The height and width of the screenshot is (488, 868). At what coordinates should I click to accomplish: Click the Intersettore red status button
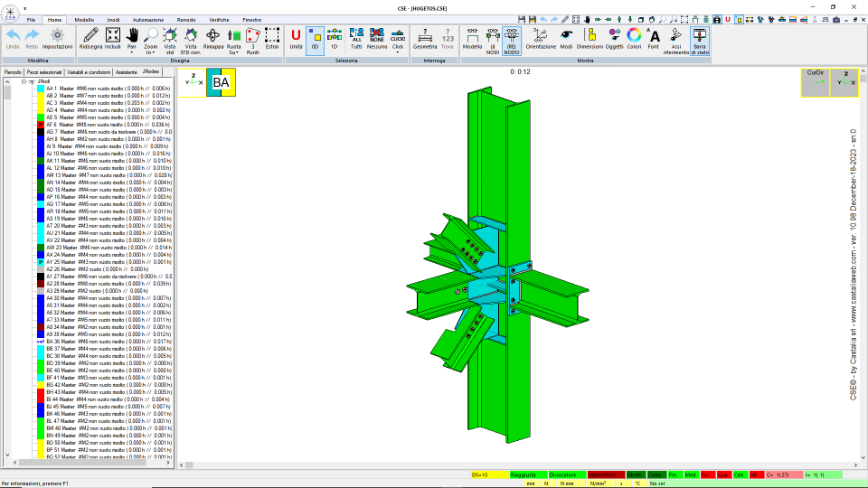[606, 474]
